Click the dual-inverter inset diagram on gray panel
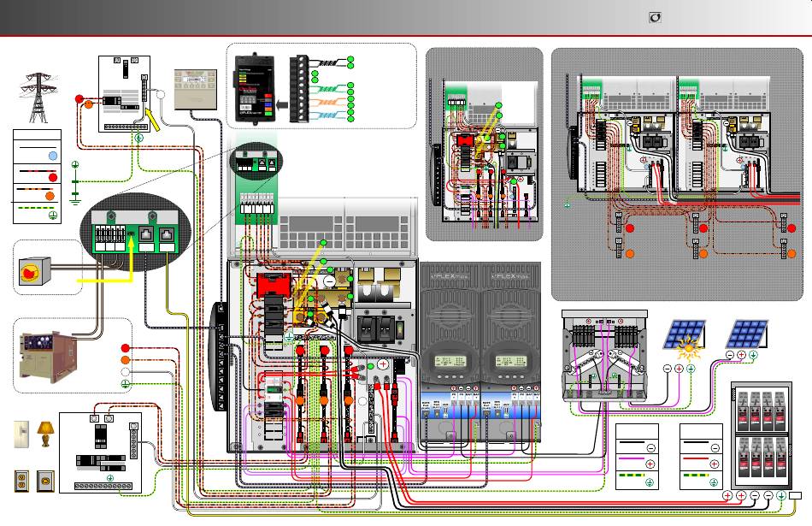This screenshot has height=526, width=812. [x=677, y=174]
